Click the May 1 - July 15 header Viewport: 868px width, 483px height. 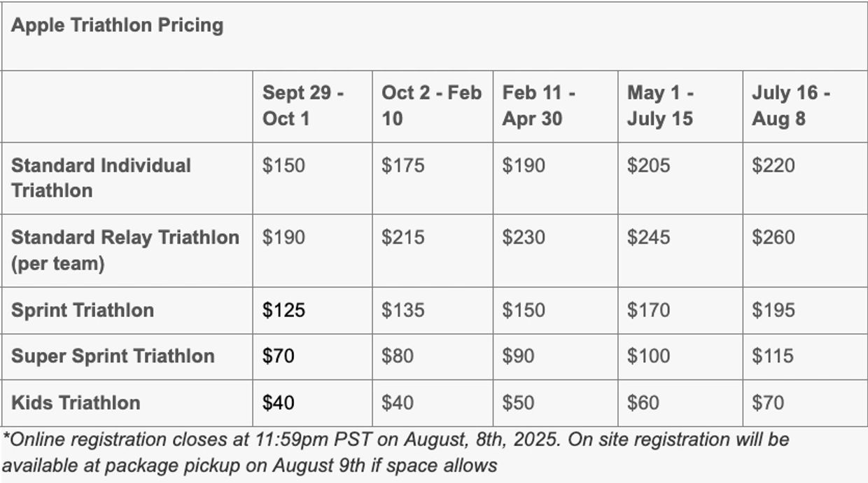(x=660, y=106)
